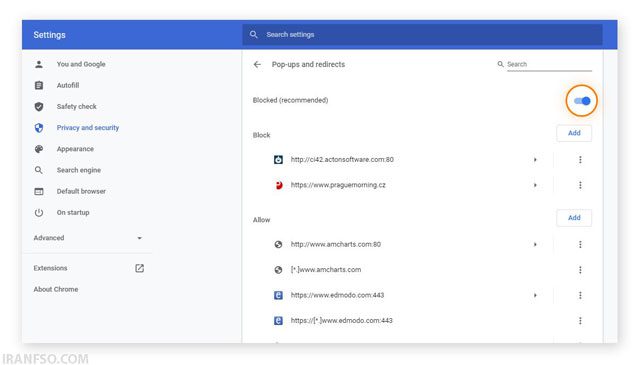Expand the Advanced section arrow
The image size is (640, 365).
140,238
